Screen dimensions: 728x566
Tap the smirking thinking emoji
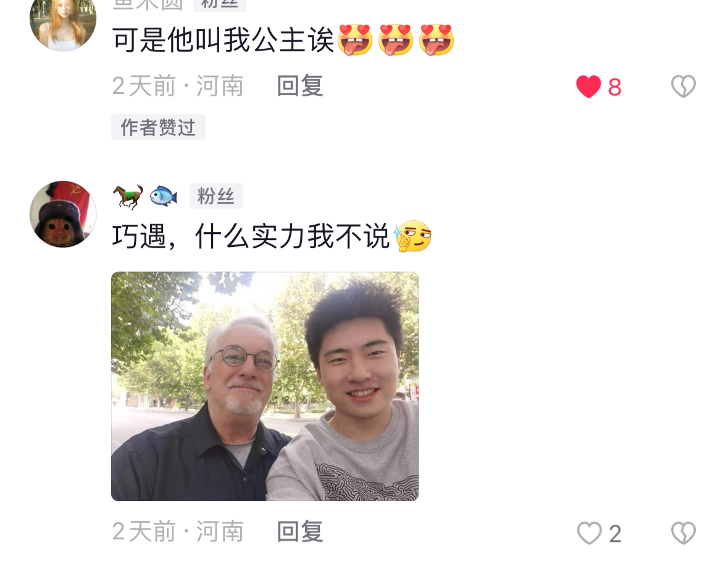point(412,236)
